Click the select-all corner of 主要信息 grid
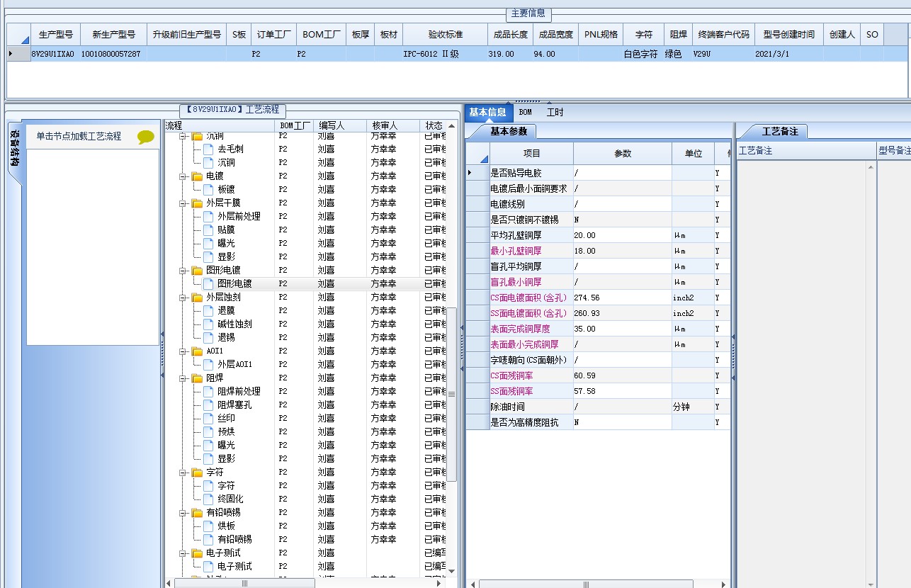The height and width of the screenshot is (588, 911). point(18,34)
